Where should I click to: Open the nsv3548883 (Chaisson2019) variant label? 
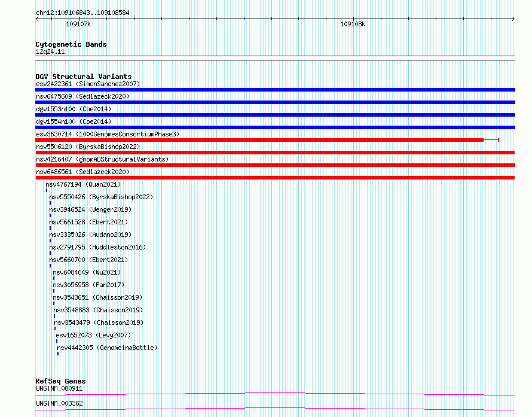99,310
